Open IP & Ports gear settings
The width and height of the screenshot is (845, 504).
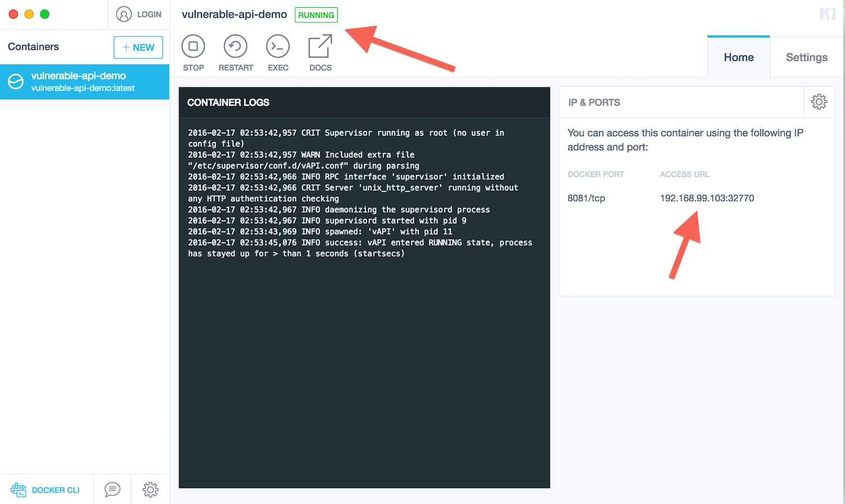pyautogui.click(x=819, y=102)
